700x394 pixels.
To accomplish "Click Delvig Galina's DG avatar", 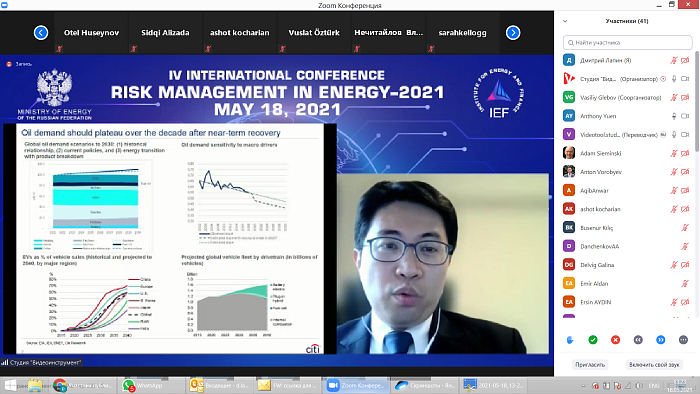I will [569, 265].
